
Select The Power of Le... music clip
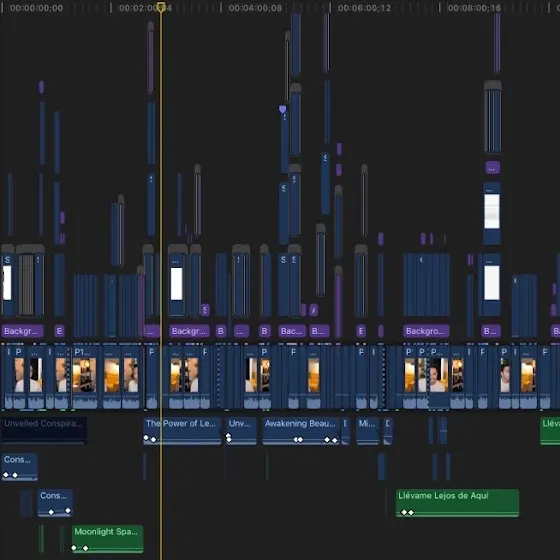(x=182, y=431)
